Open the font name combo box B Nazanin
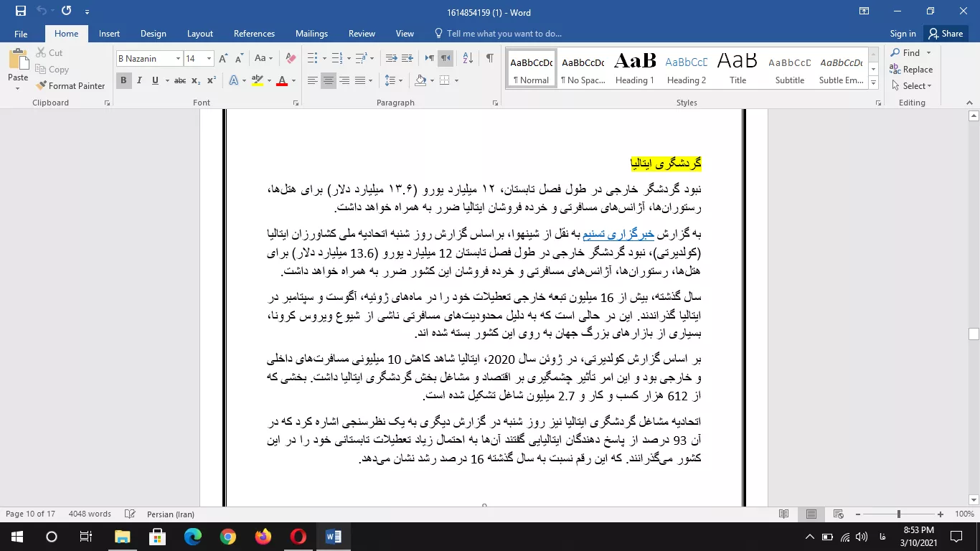980x551 pixels. click(149, 59)
